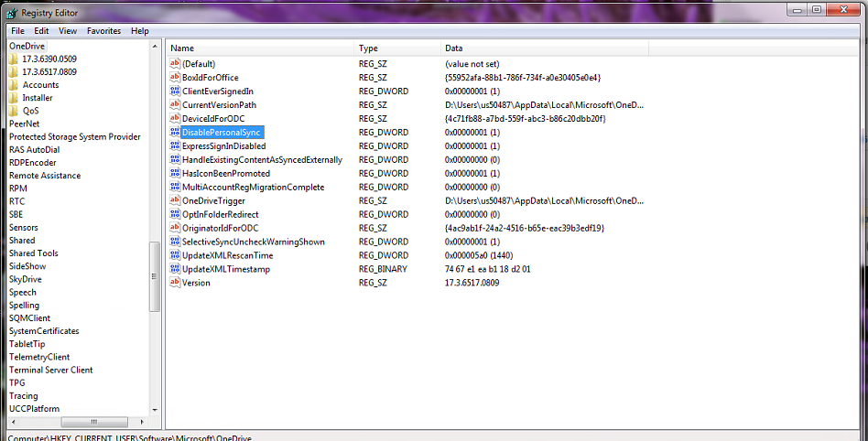Click the UpdateXMLTimestamp binary icon
The image size is (868, 441).
pyautogui.click(x=175, y=269)
